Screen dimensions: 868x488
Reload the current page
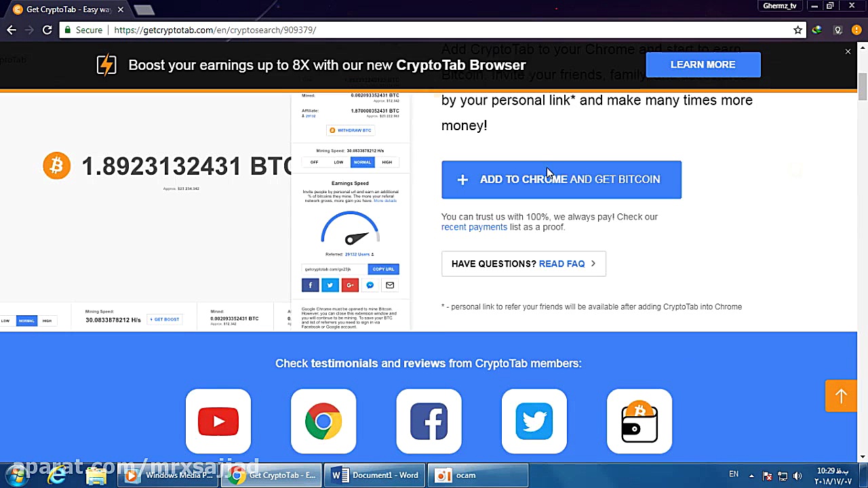click(47, 30)
